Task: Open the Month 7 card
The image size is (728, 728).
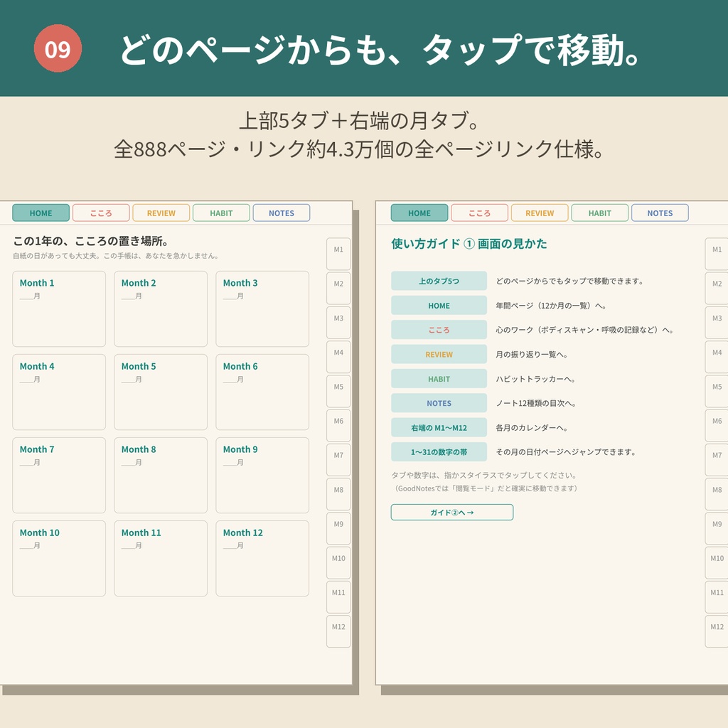Action: [x=59, y=476]
